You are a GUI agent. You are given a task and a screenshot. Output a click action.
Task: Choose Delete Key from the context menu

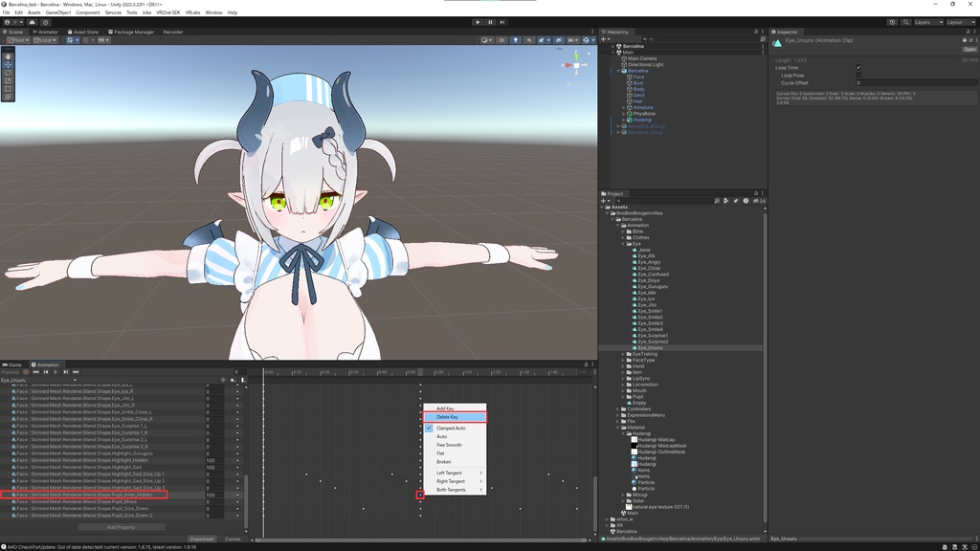click(x=446, y=415)
